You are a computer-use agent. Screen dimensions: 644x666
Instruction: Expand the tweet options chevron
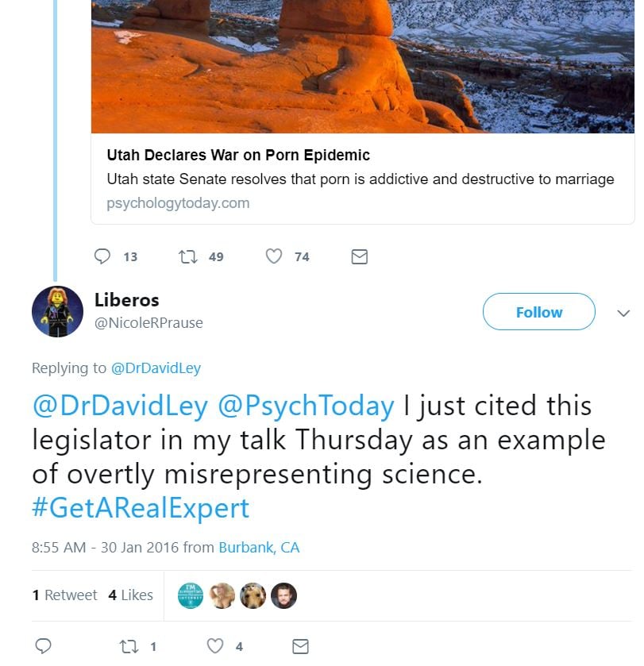[623, 313]
